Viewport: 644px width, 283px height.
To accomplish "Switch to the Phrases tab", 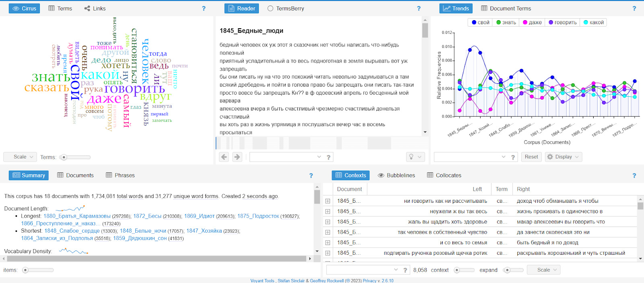I will click(x=120, y=175).
